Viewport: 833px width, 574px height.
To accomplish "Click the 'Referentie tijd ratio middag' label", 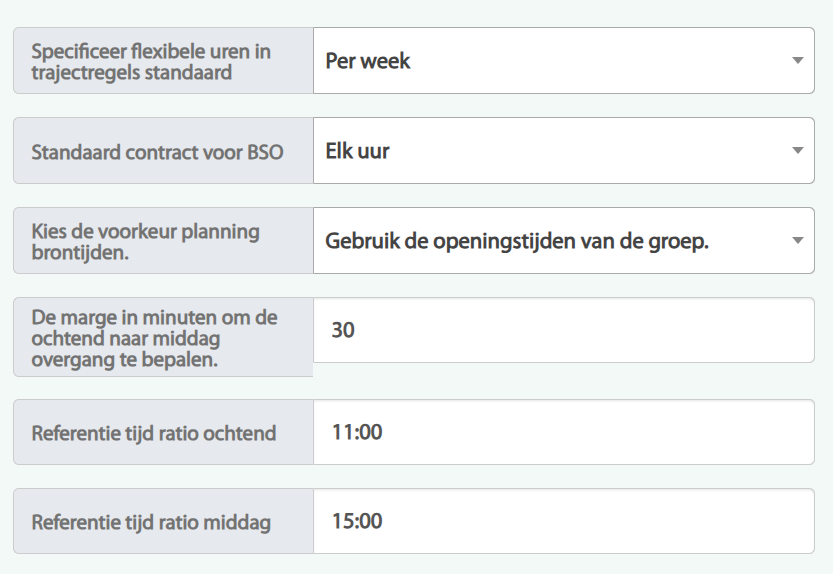I will pyautogui.click(x=151, y=523).
